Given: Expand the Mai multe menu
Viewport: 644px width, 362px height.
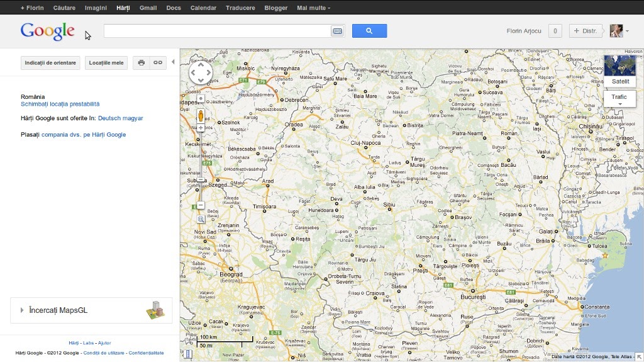Looking at the screenshot, I should (313, 8).
